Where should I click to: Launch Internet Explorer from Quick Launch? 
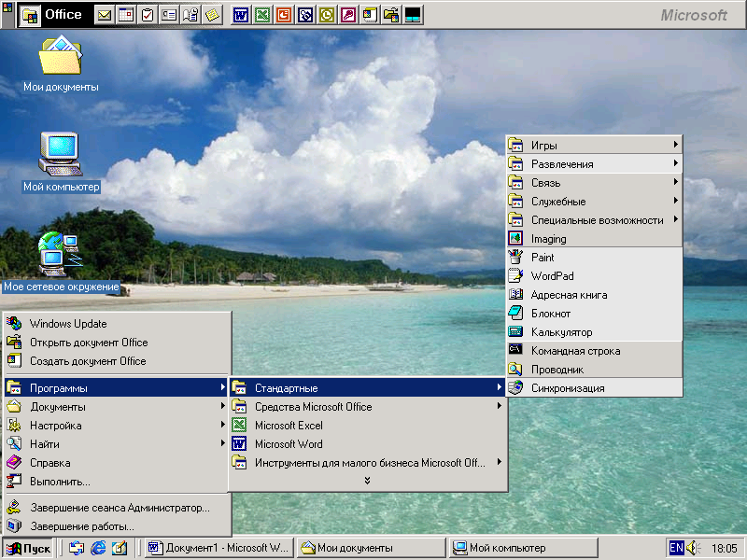(x=98, y=548)
